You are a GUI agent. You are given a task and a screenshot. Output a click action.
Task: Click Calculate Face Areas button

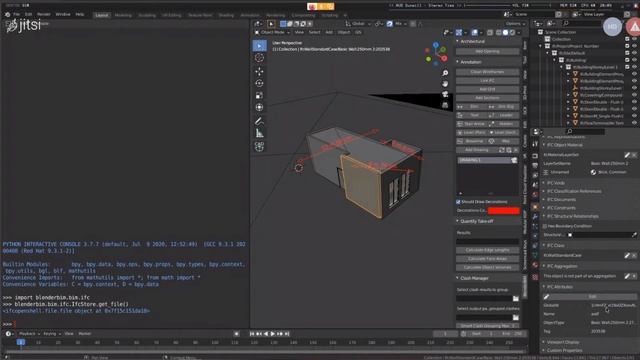487,259
